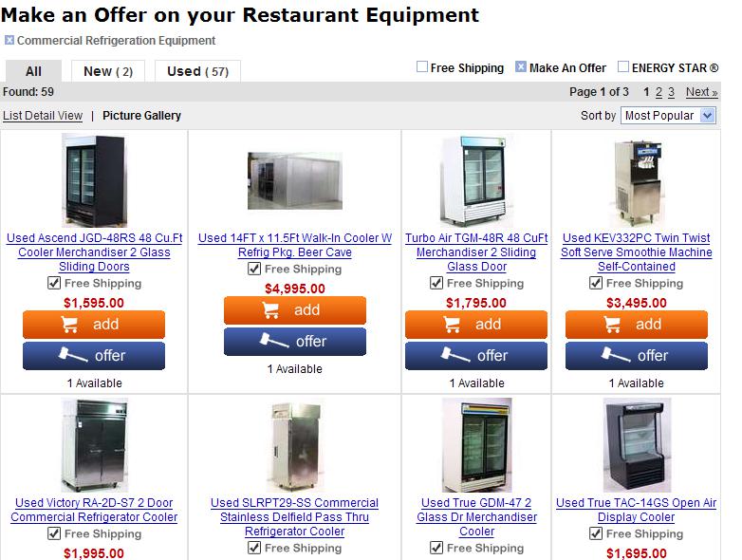742x560 pixels.
Task: Make offer on KEV332PC Soft Serve Machine
Action: coord(637,356)
